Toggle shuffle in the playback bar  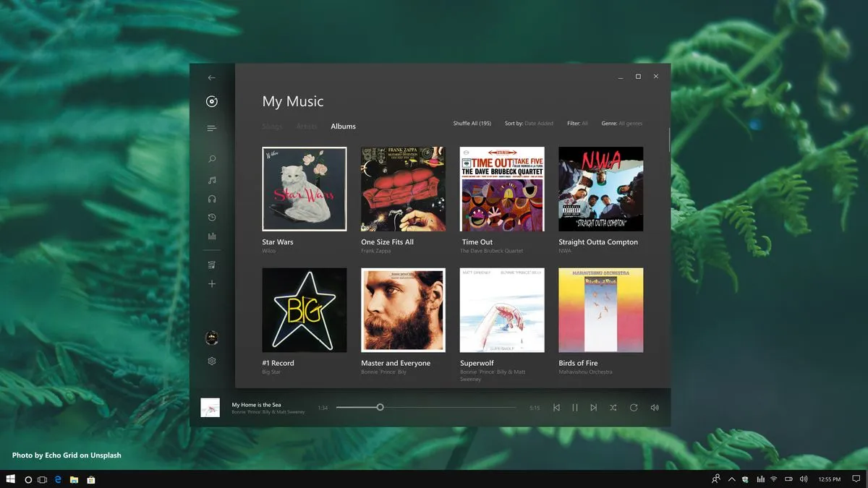tap(613, 408)
